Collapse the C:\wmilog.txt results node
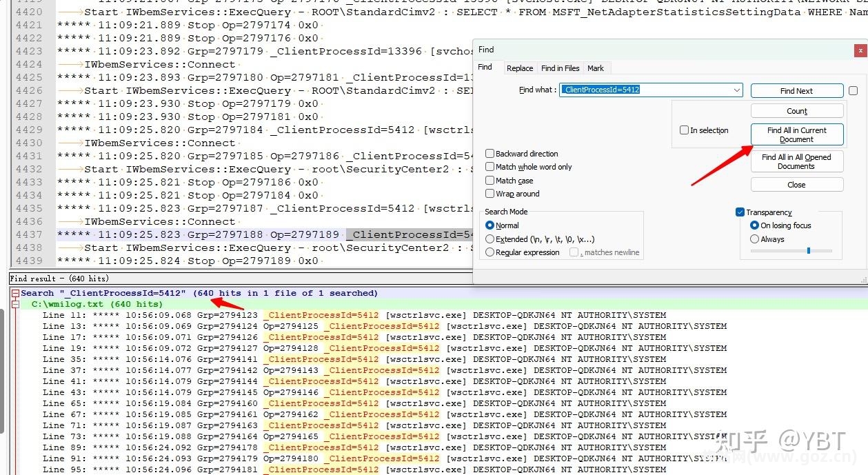 15,304
